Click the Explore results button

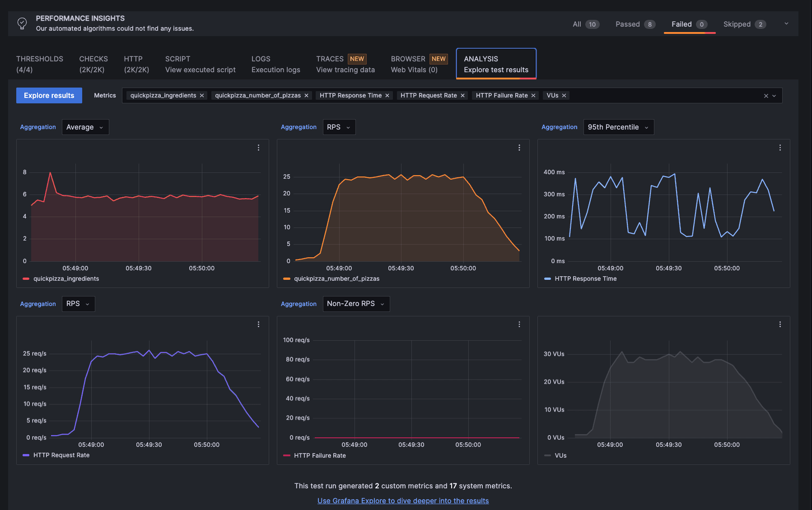pos(49,95)
